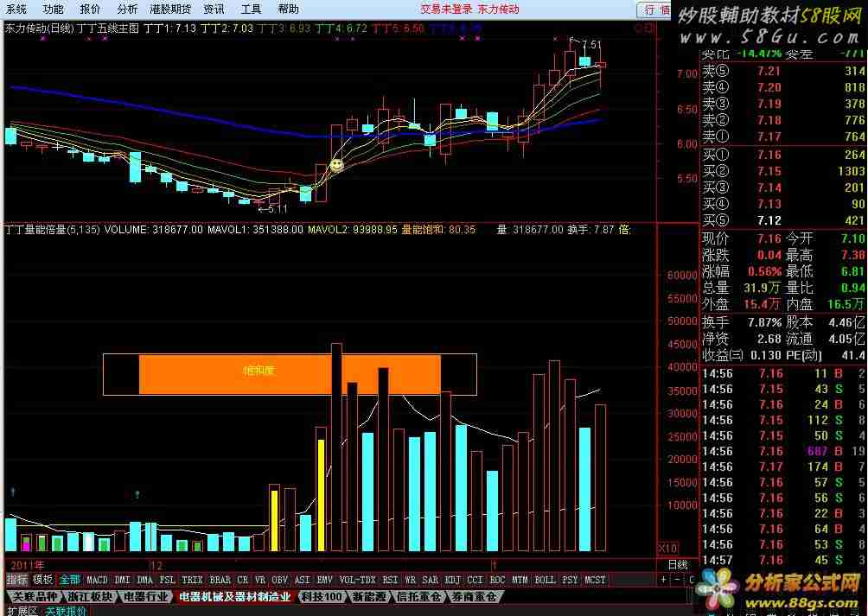The image size is (868, 616).
Task: Switch to the BOLL indicator
Action: (545, 580)
